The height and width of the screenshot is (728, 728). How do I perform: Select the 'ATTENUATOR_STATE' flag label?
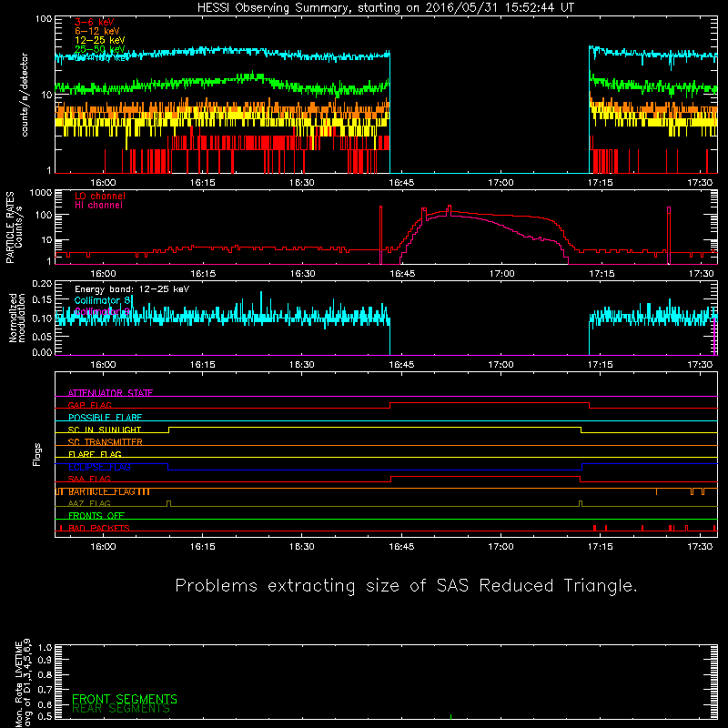pyautogui.click(x=110, y=393)
